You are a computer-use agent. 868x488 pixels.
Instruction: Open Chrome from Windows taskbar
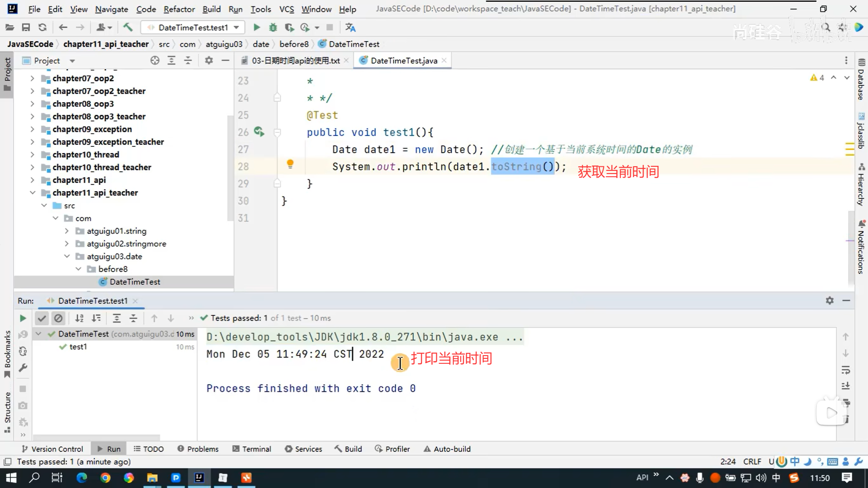click(x=105, y=478)
